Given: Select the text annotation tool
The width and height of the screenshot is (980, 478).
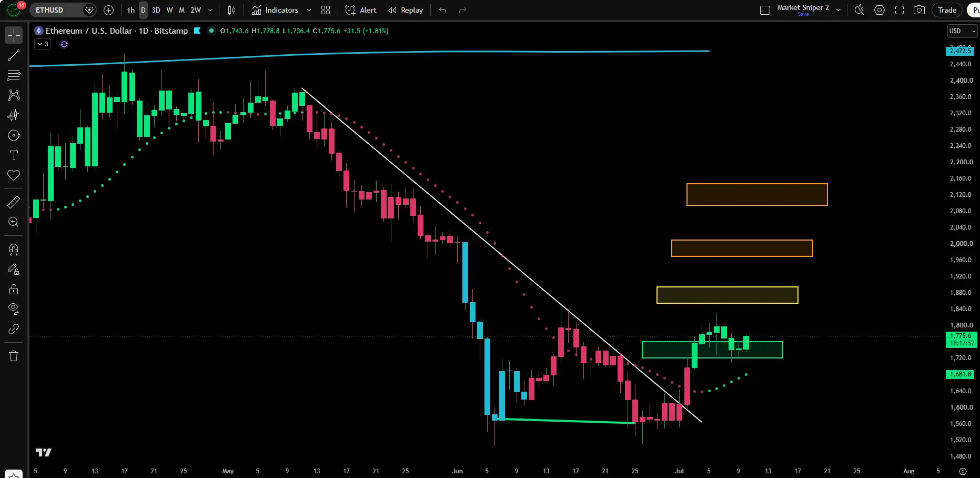Looking at the screenshot, I should point(14,155).
